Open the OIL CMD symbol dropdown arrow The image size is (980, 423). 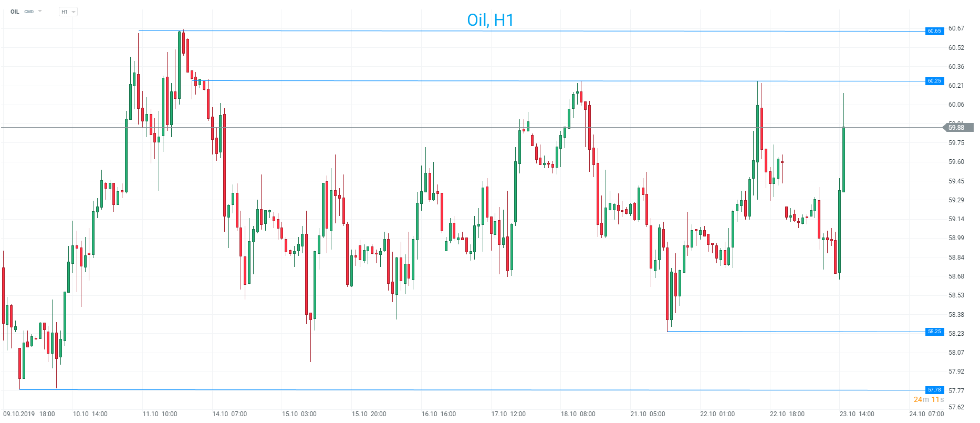(40, 11)
